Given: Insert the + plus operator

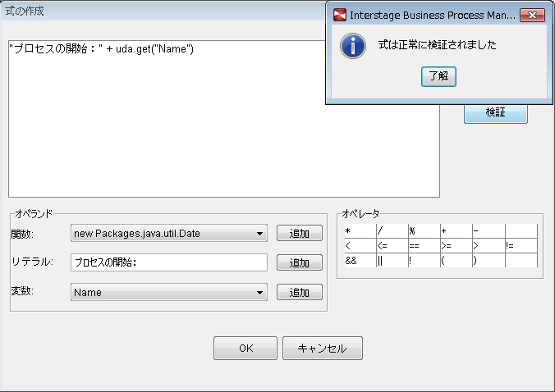Looking at the screenshot, I should click(456, 230).
